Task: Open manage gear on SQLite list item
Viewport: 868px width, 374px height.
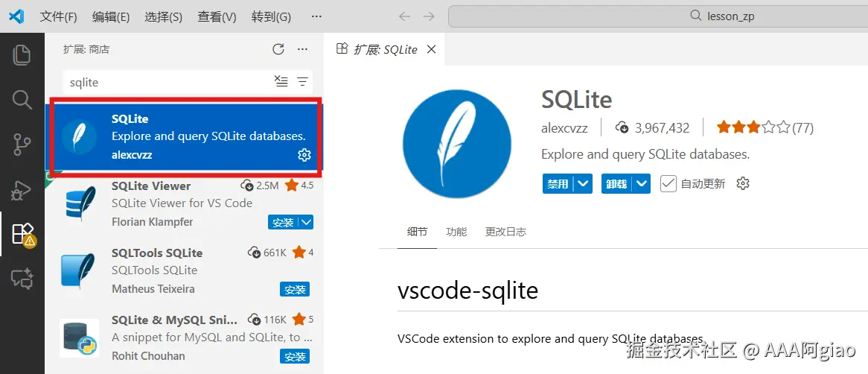Action: coord(304,155)
